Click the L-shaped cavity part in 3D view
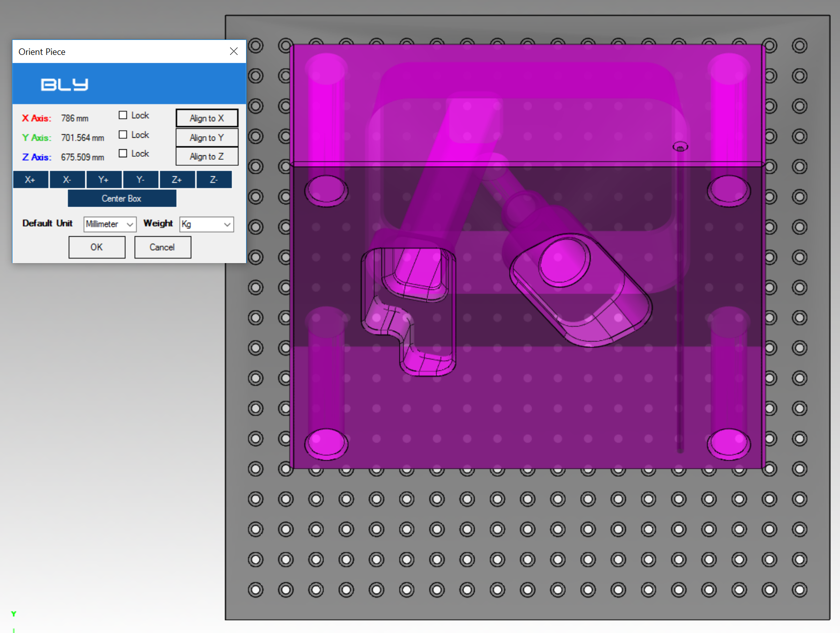Viewport: 840px width, 633px height. pyautogui.click(x=408, y=311)
